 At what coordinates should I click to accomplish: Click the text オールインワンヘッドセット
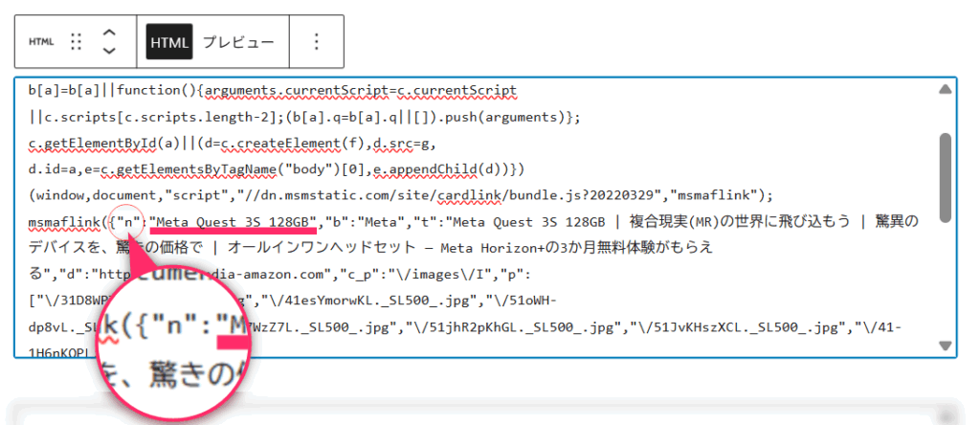tap(323, 249)
